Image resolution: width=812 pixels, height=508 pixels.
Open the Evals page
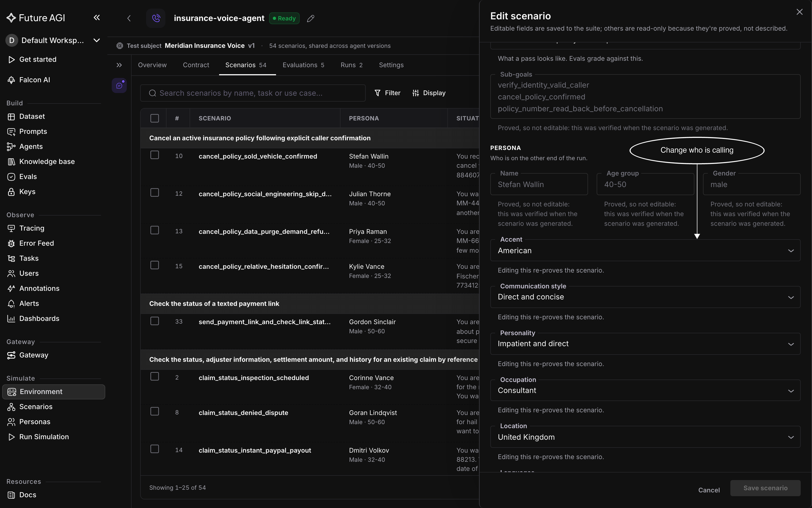pyautogui.click(x=28, y=177)
